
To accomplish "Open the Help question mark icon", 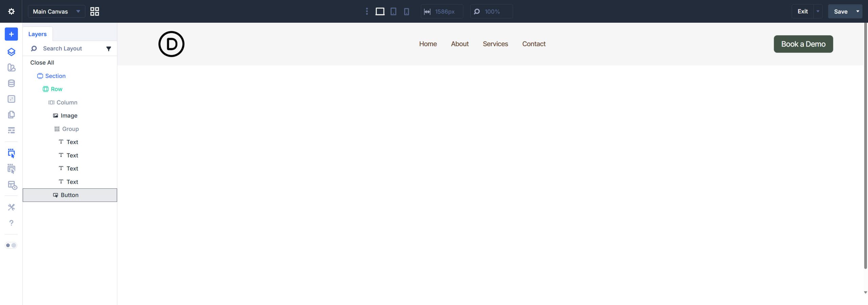I will point(11,223).
